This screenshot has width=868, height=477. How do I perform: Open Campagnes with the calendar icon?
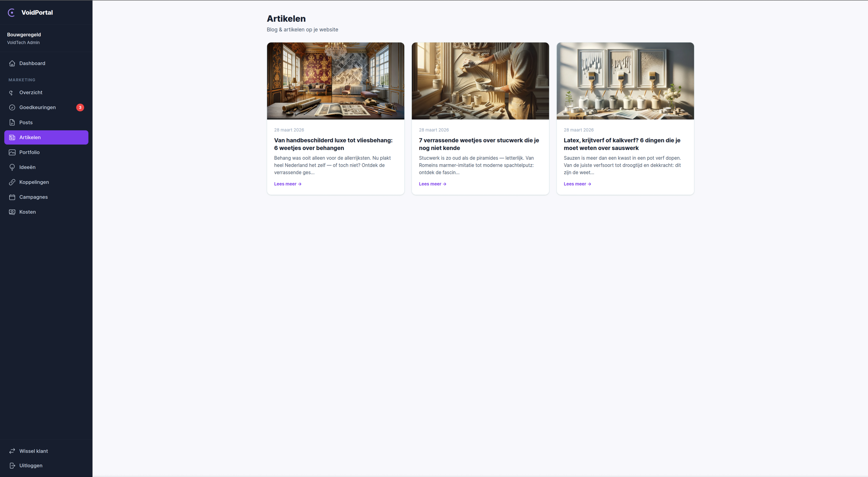(12, 197)
